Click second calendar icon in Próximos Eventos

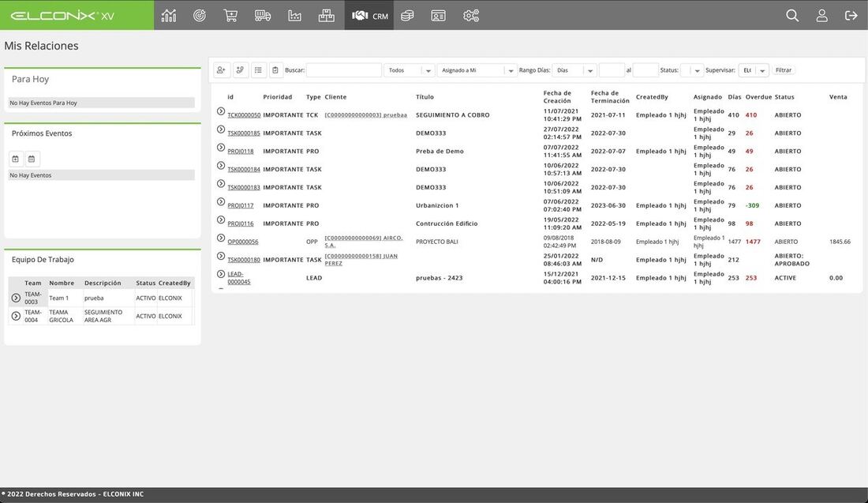(x=32, y=159)
